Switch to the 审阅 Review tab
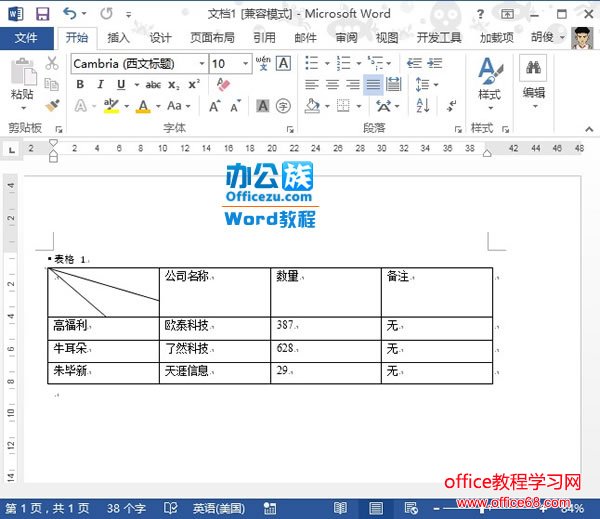 click(x=346, y=38)
